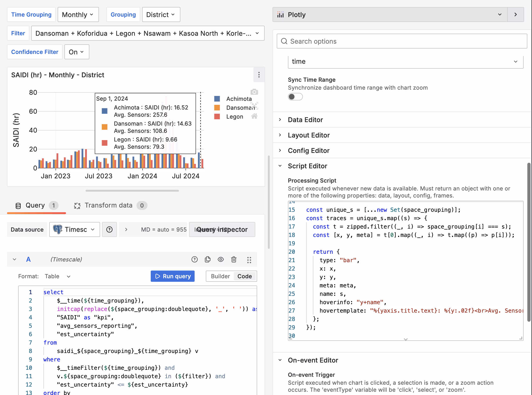Switch the query editor to Builder mode
The image size is (532, 395).
tap(220, 276)
